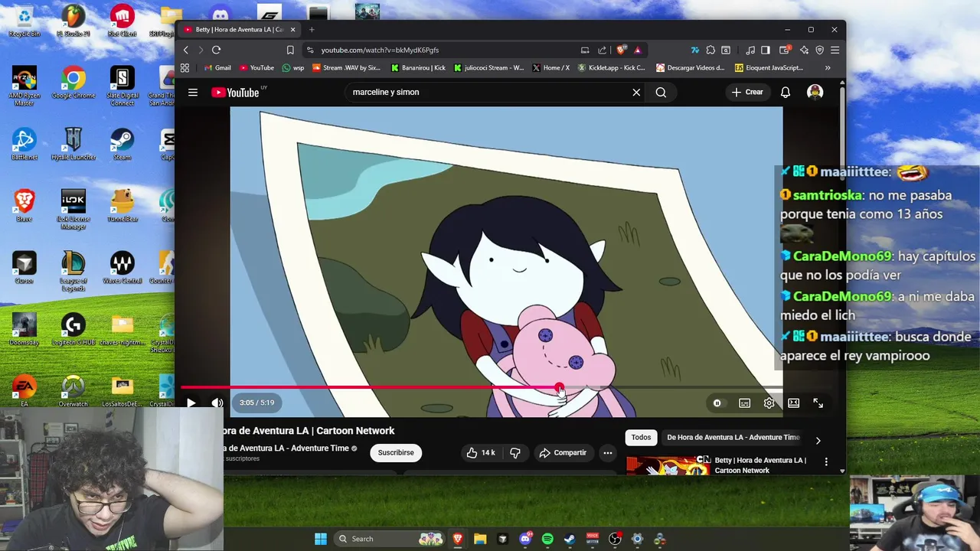Open the Windows Start menu
The image size is (980, 551).
click(321, 539)
